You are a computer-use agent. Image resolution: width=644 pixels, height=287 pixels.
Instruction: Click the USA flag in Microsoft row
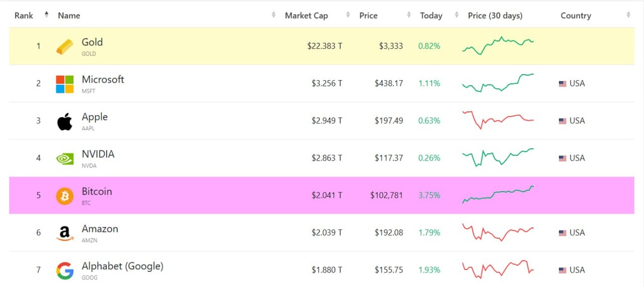click(562, 84)
